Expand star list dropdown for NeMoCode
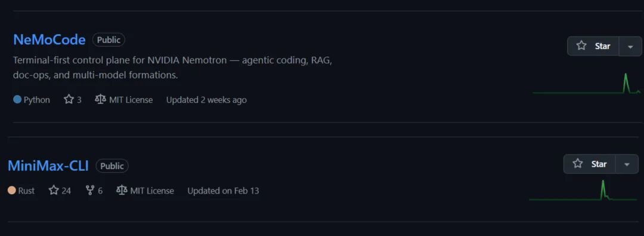This screenshot has width=644, height=236. pos(630,46)
